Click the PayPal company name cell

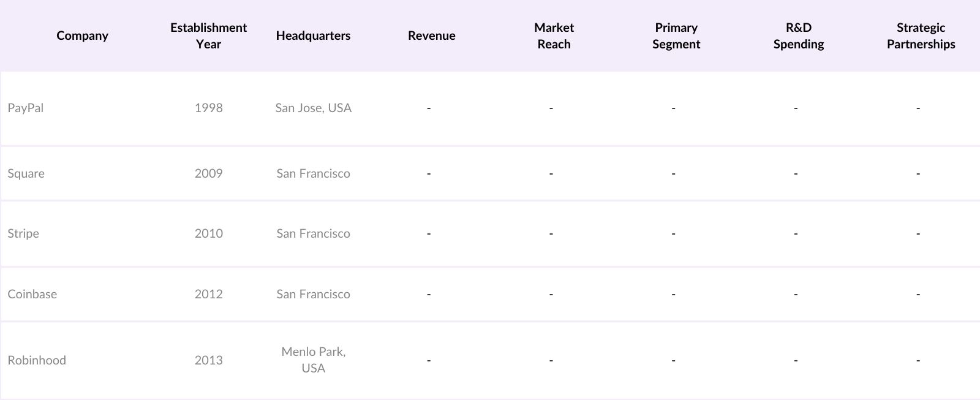(x=26, y=108)
